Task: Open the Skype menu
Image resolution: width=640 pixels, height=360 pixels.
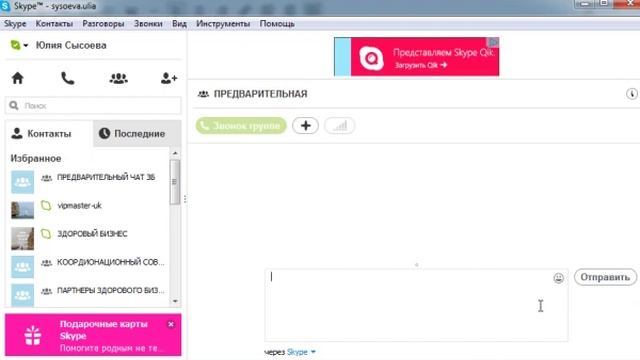Action: click(15, 24)
